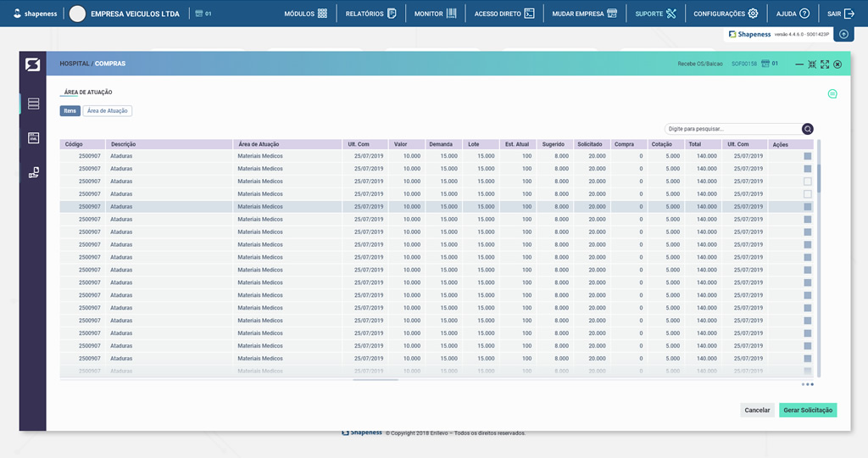Click the round company avatar
Image resolution: width=868 pixels, height=458 pixels.
tap(77, 14)
